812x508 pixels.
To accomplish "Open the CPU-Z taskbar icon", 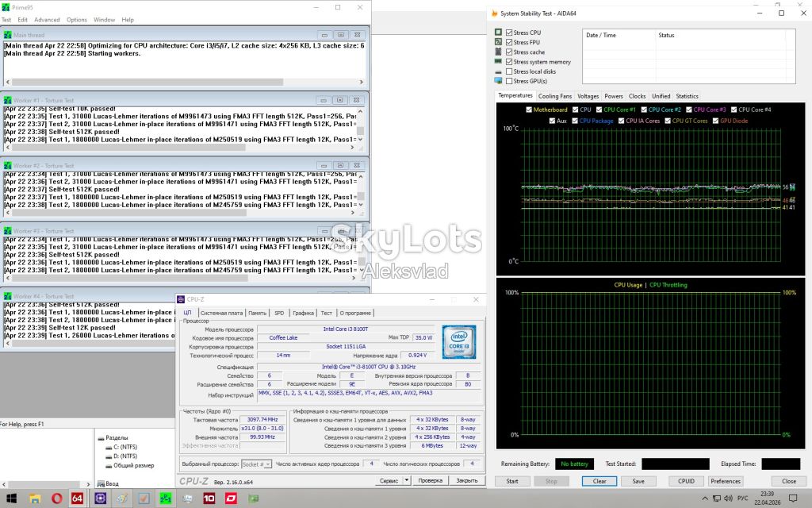I will pos(101,498).
